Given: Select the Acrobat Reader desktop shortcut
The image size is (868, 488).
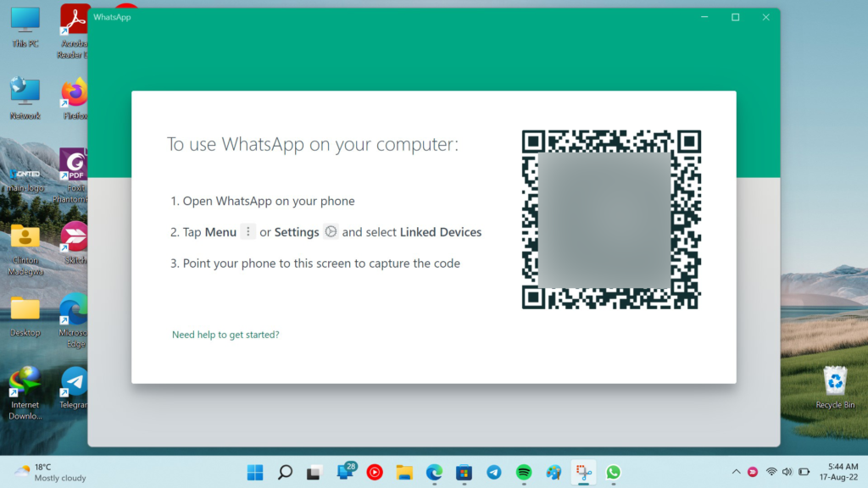Looking at the screenshot, I should pyautogui.click(x=74, y=31).
